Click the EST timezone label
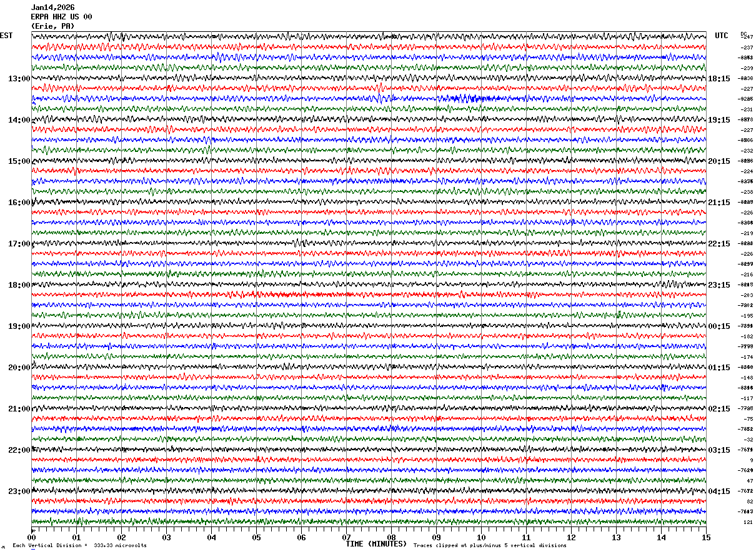The width and height of the screenshot is (756, 554). (x=6, y=36)
